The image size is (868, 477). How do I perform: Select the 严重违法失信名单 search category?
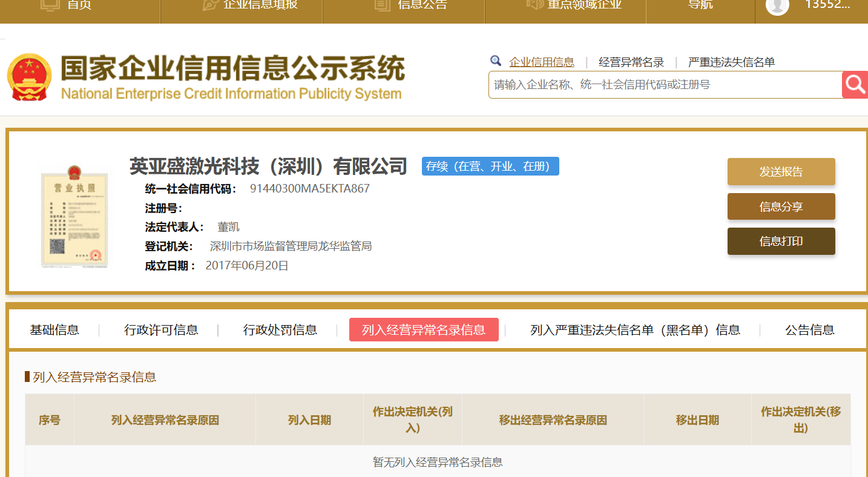tap(731, 62)
